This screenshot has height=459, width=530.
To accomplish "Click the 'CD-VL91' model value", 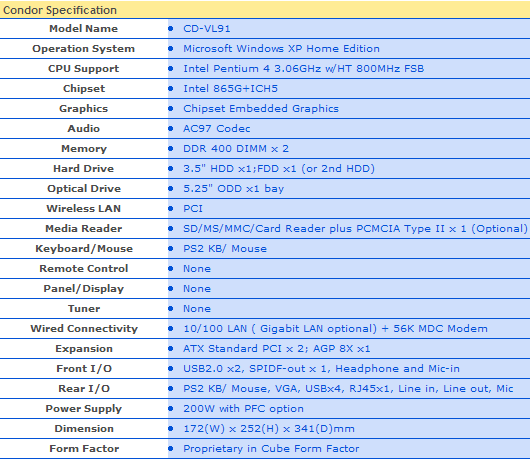I will tap(207, 29).
